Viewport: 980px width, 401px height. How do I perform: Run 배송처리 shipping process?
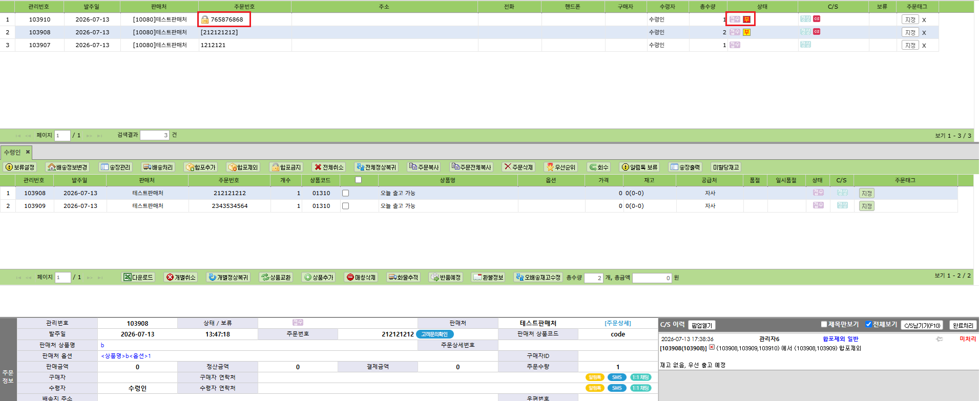point(158,167)
